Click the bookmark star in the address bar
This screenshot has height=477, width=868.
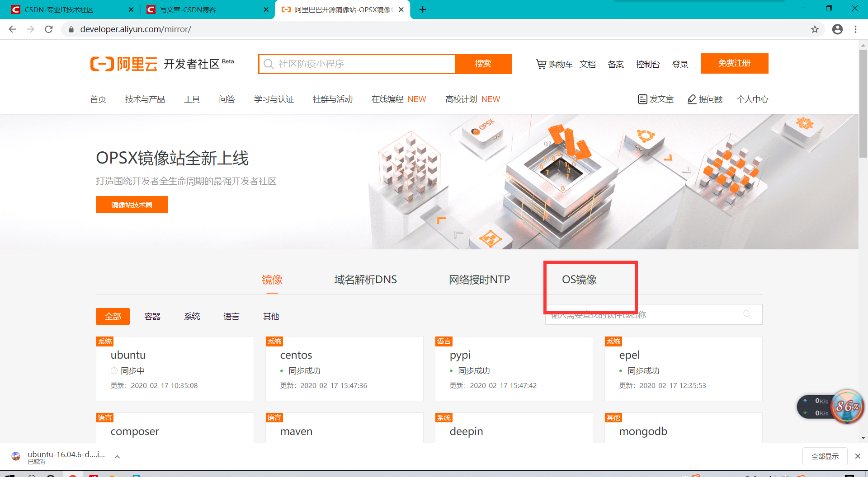click(x=815, y=29)
